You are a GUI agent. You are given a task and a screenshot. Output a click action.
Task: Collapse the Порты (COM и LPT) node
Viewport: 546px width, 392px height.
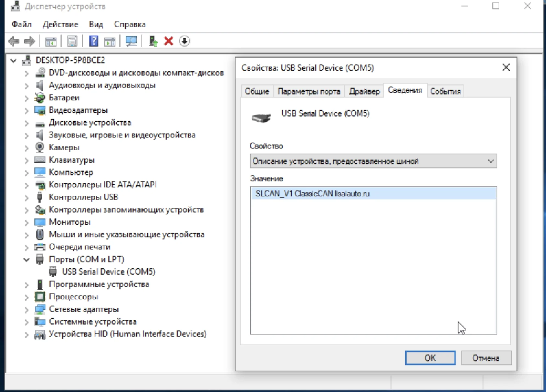27,260
